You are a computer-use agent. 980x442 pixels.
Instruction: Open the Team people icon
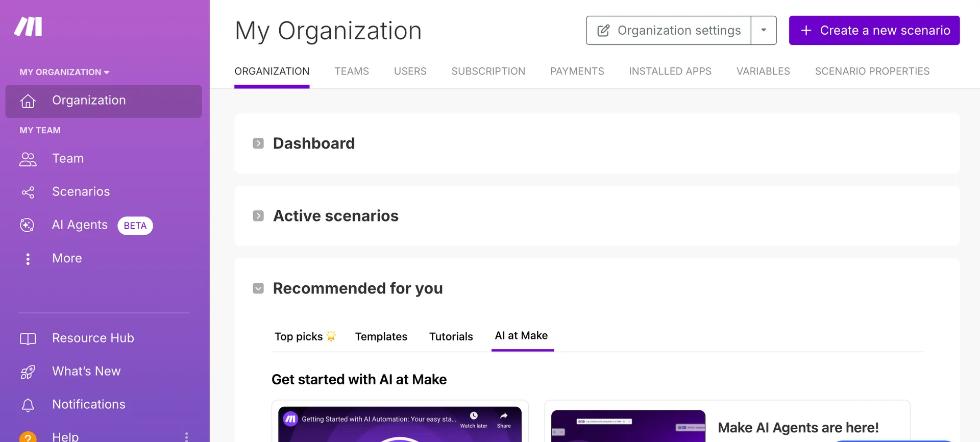coord(28,159)
